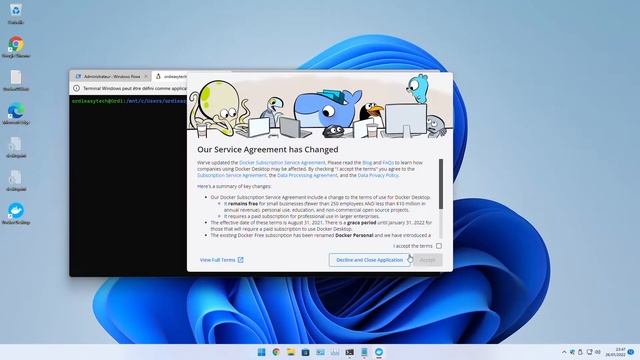640x360 pixels.
Task: Open the 'Data Privacy Policy' link
Action: (378, 175)
